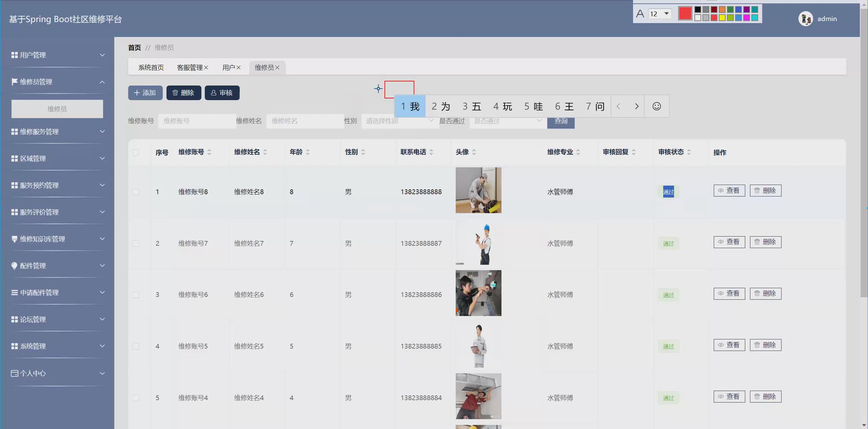
Task: Go to next IME candidate page arrow
Action: point(636,106)
